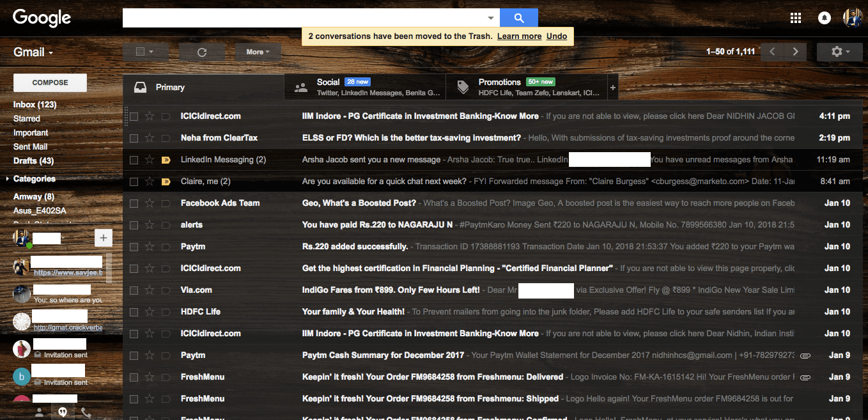
Task: Toggle importance marker on LinkedIn Messaging email
Action: point(166,160)
